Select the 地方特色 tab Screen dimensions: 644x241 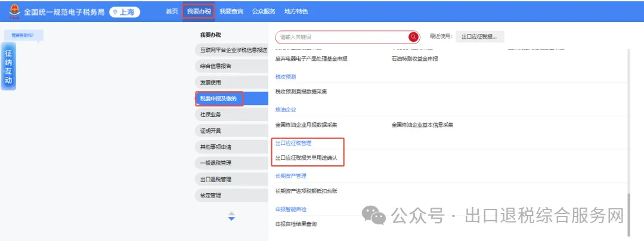click(x=296, y=11)
